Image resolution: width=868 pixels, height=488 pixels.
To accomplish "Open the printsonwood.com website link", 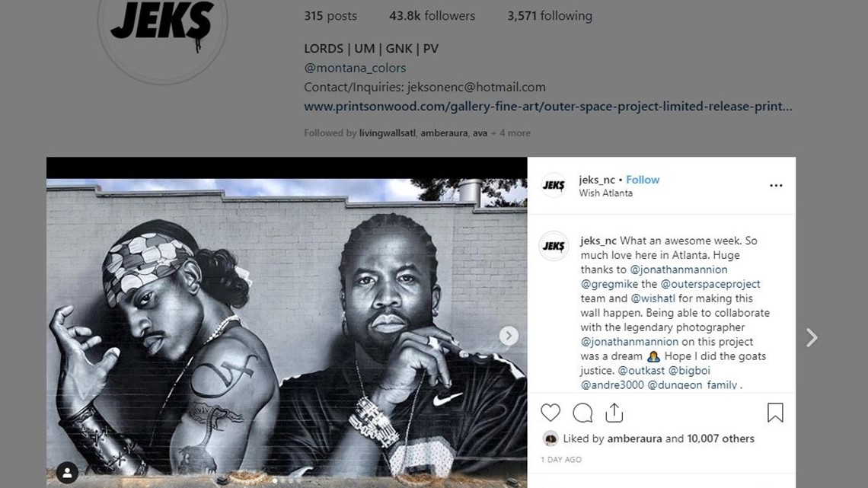I will click(x=548, y=107).
